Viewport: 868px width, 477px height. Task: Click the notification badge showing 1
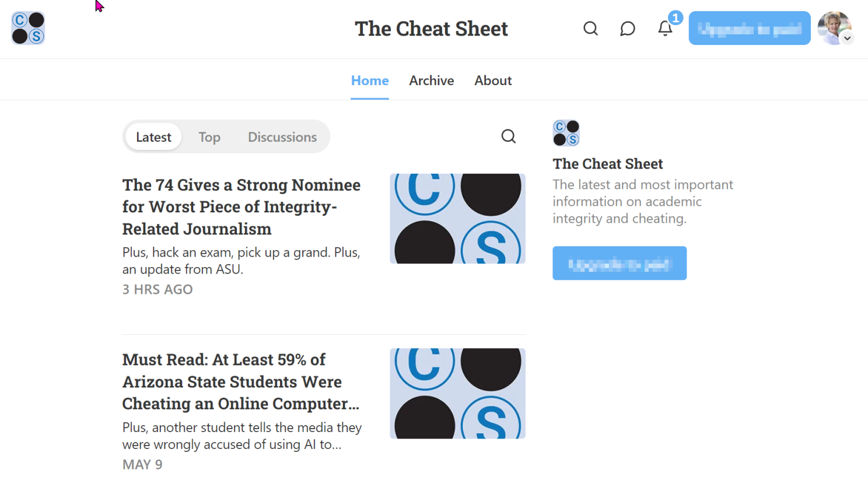click(675, 18)
